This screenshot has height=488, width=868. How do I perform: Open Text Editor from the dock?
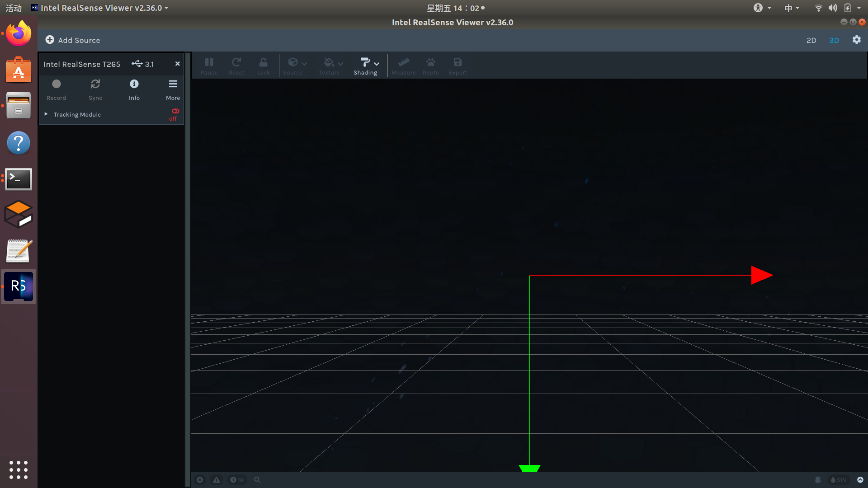tap(19, 251)
